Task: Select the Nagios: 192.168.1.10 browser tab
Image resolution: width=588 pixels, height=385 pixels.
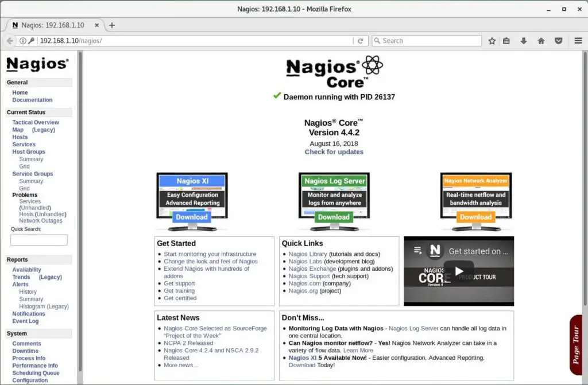Action: click(55, 25)
